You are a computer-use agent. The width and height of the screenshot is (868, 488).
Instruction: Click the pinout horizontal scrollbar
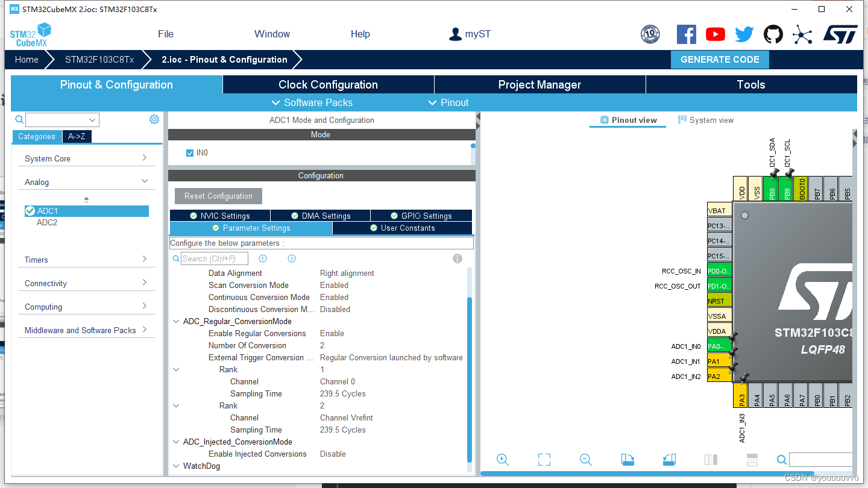coord(647,474)
